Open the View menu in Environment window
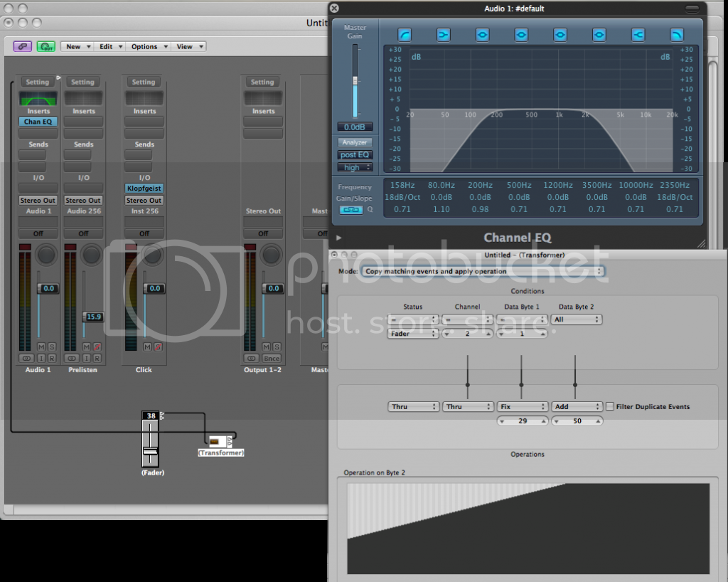 click(189, 46)
